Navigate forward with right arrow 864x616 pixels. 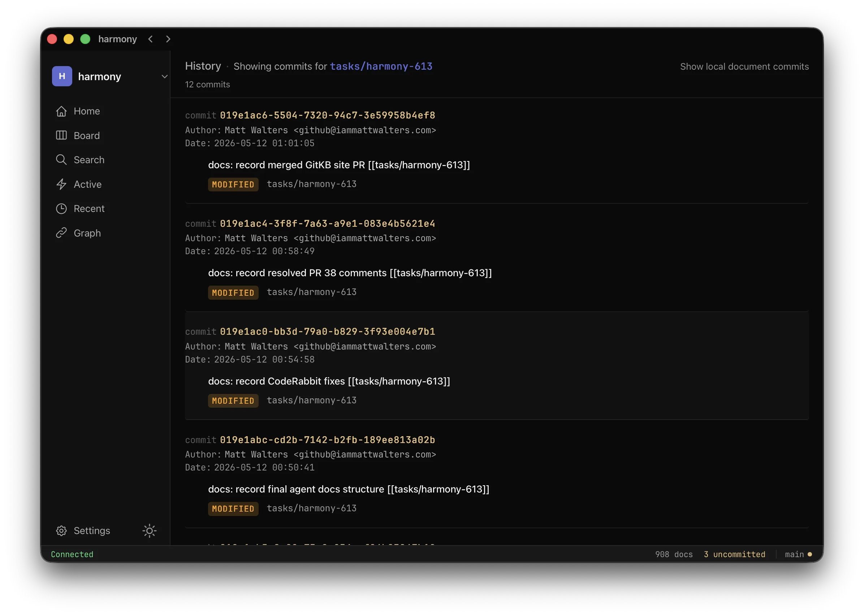click(168, 39)
